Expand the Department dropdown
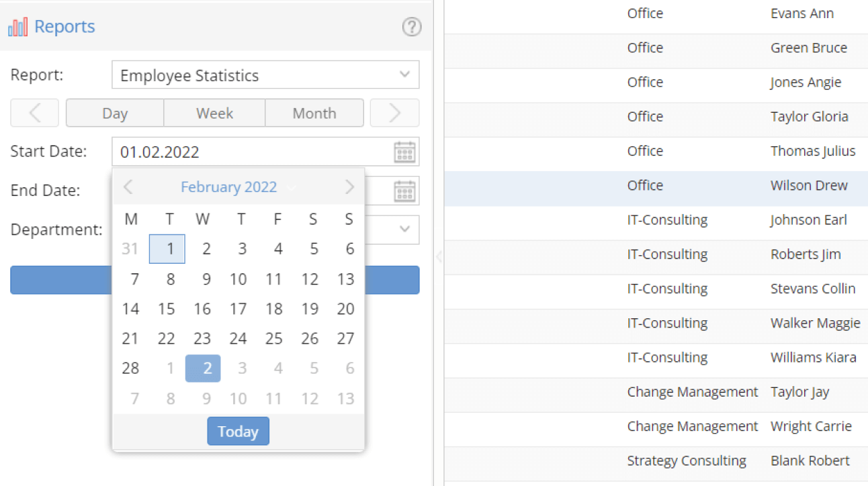The width and height of the screenshot is (868, 486). [x=404, y=230]
